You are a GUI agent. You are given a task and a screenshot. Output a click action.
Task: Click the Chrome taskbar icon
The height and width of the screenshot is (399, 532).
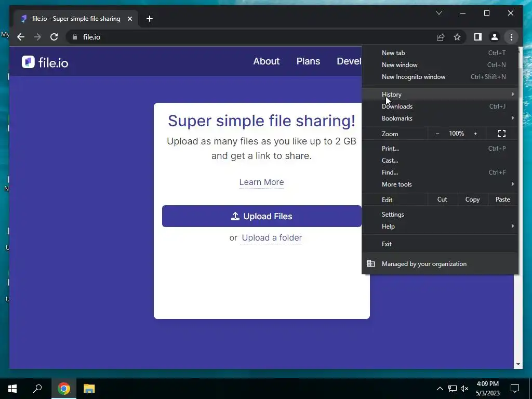click(x=63, y=389)
